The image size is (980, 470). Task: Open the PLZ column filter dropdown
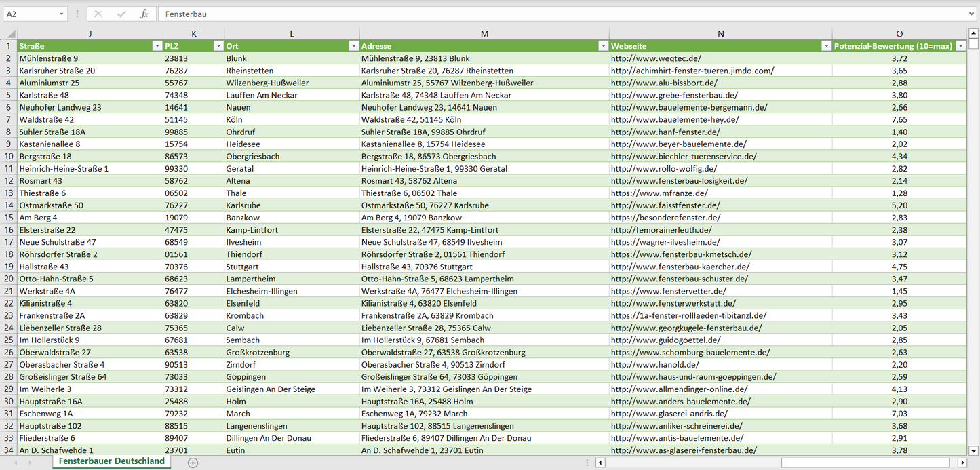(x=218, y=46)
